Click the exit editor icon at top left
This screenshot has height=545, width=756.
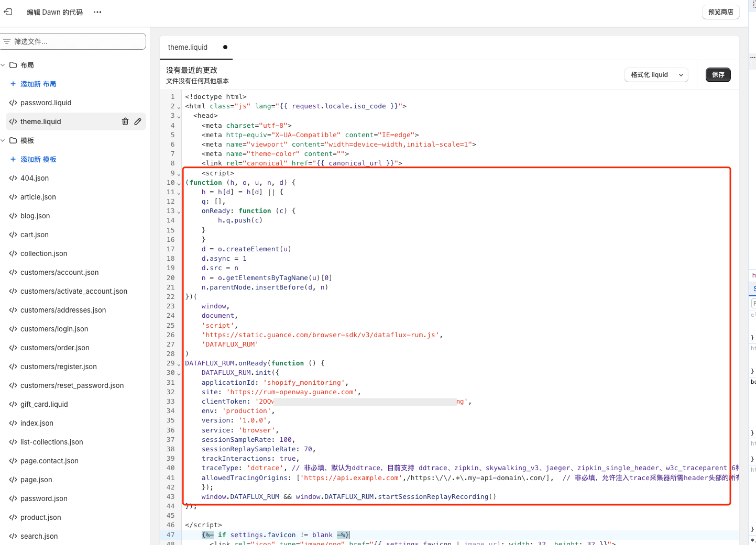[8, 12]
